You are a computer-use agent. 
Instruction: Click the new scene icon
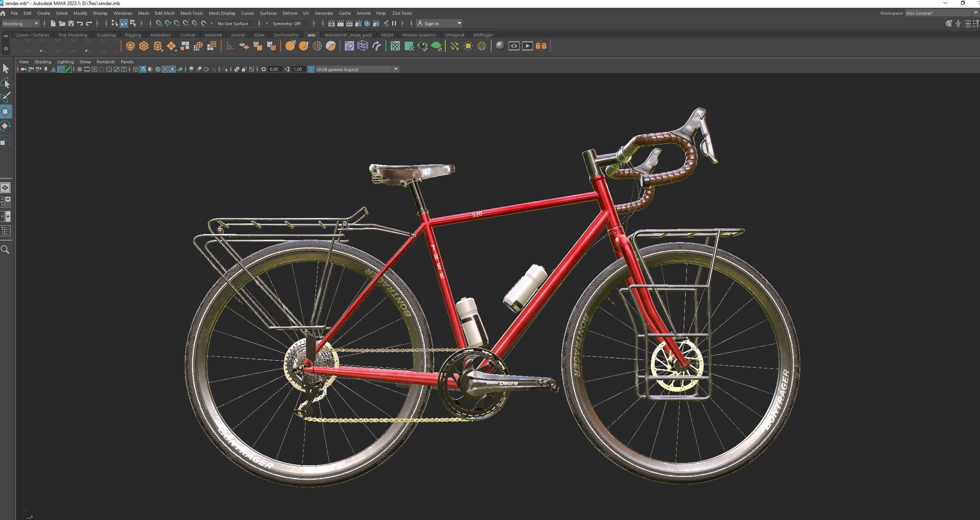53,23
